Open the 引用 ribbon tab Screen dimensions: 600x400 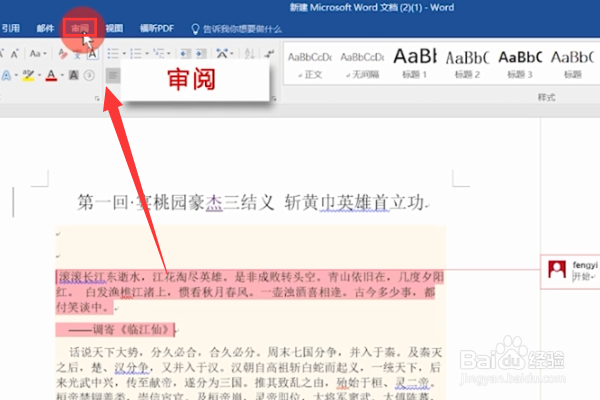(10, 28)
